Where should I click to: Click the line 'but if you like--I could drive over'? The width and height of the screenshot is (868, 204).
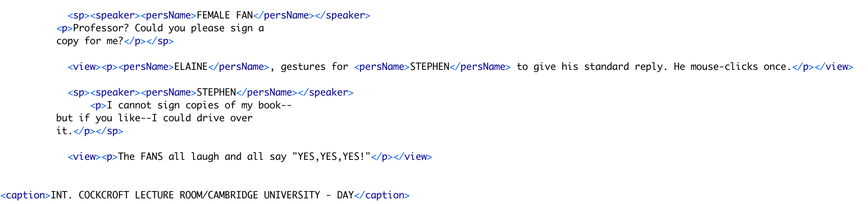[154, 118]
